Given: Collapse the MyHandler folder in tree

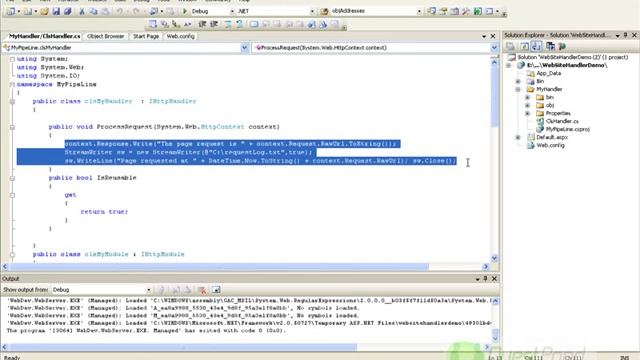Looking at the screenshot, I should pyautogui.click(x=518, y=89).
